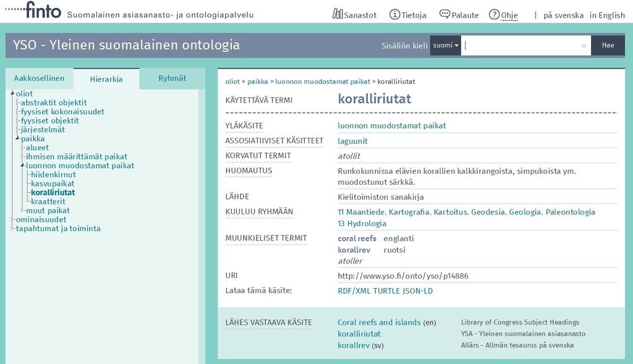Viewport: 633px width, 364px height.
Task: Clear search field with x icon
Action: pos(584,46)
